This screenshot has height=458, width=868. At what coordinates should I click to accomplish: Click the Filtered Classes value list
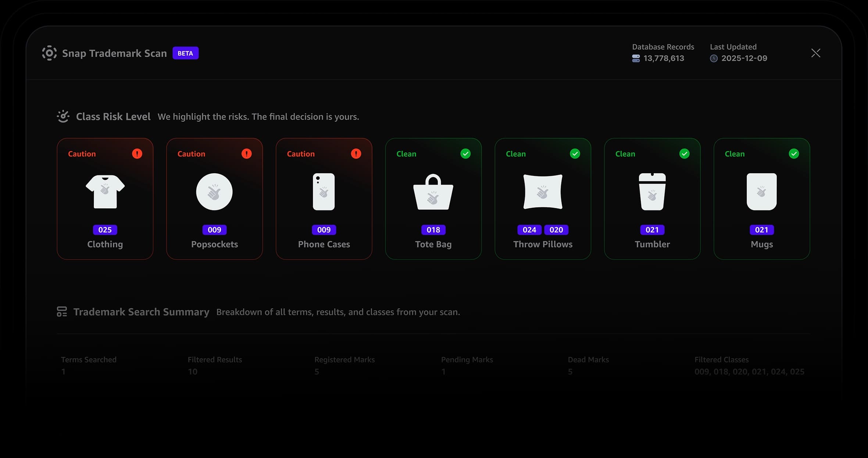pyautogui.click(x=749, y=372)
